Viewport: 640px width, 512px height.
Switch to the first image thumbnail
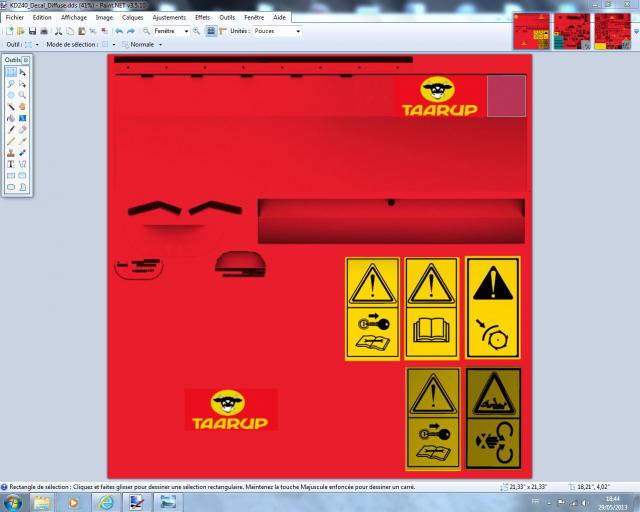531,31
